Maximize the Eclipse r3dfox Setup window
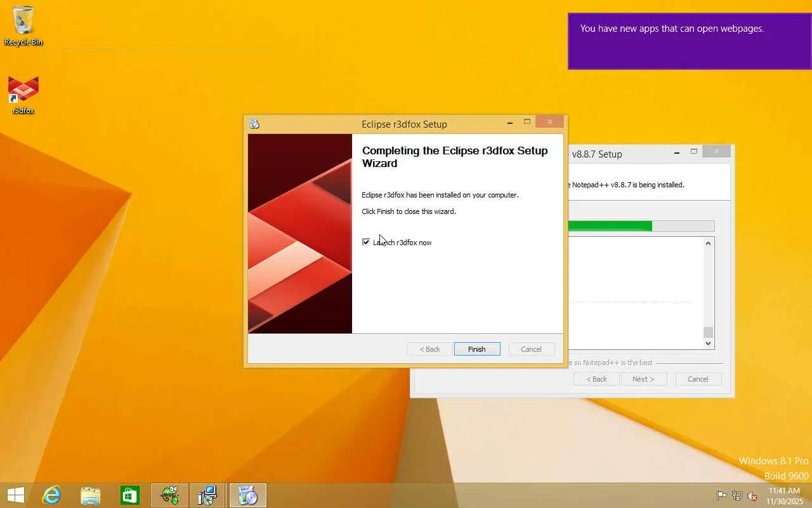The height and width of the screenshot is (508, 812). coord(527,122)
